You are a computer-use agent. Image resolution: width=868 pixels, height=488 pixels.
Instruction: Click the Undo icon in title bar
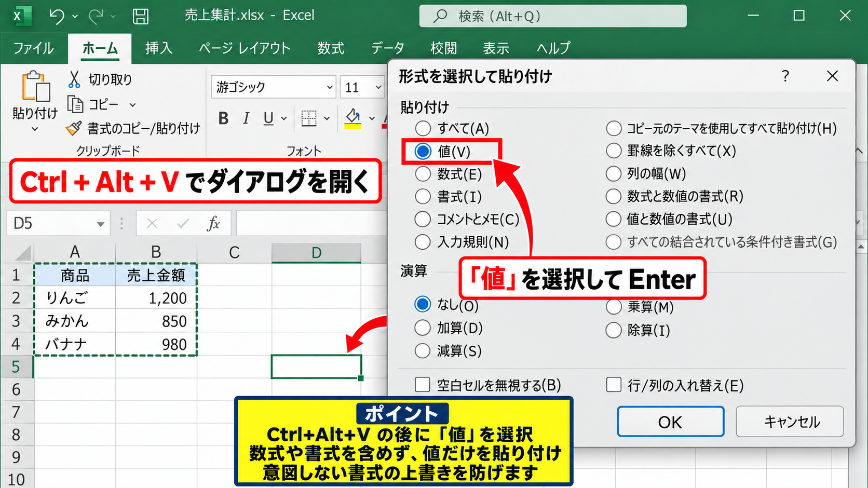(57, 16)
